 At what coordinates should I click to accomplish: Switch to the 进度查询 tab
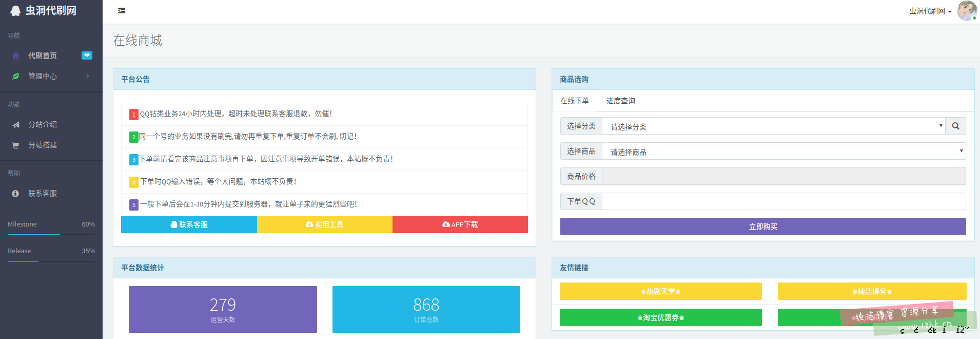click(620, 101)
